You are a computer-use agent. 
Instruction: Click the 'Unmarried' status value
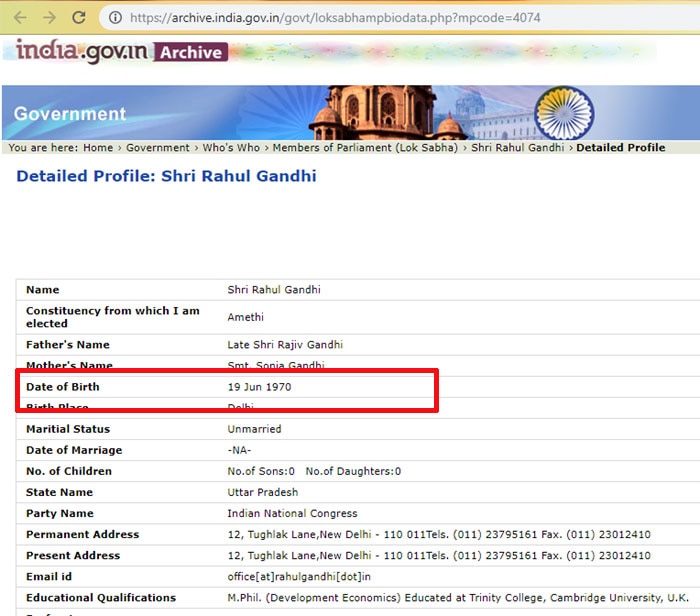coord(254,429)
